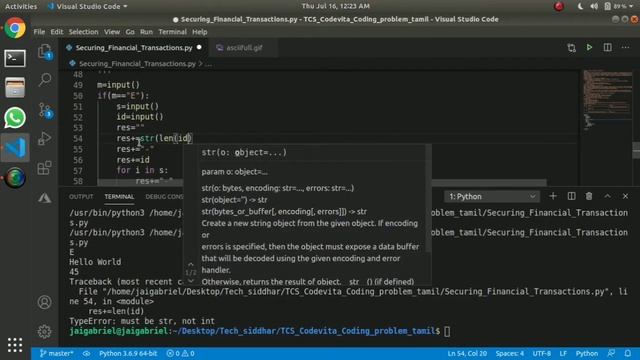
Task: Maximize the panel with up chevron
Action: (607, 196)
